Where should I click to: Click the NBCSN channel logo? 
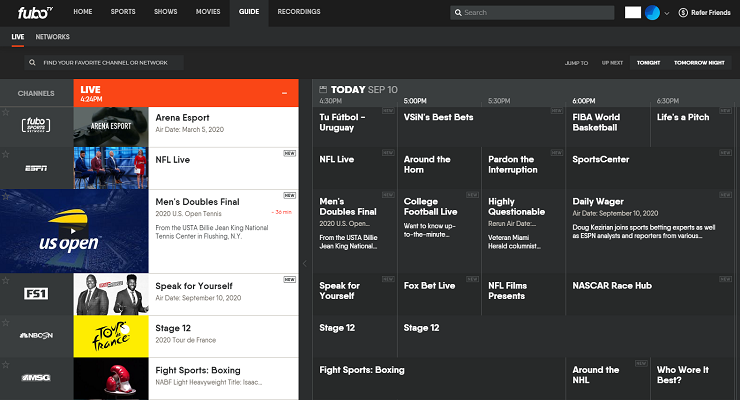click(36, 335)
